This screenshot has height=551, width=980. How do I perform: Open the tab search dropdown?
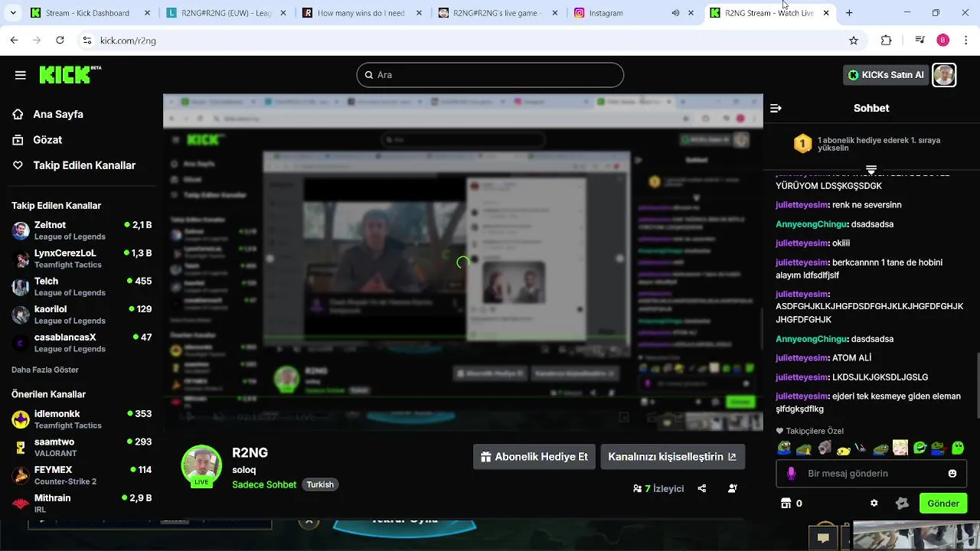[x=12, y=13]
